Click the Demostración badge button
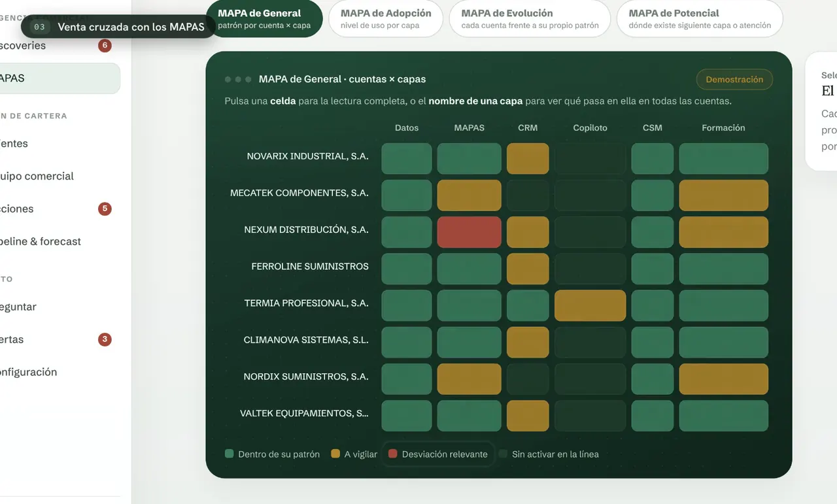837x504 pixels. click(x=734, y=79)
